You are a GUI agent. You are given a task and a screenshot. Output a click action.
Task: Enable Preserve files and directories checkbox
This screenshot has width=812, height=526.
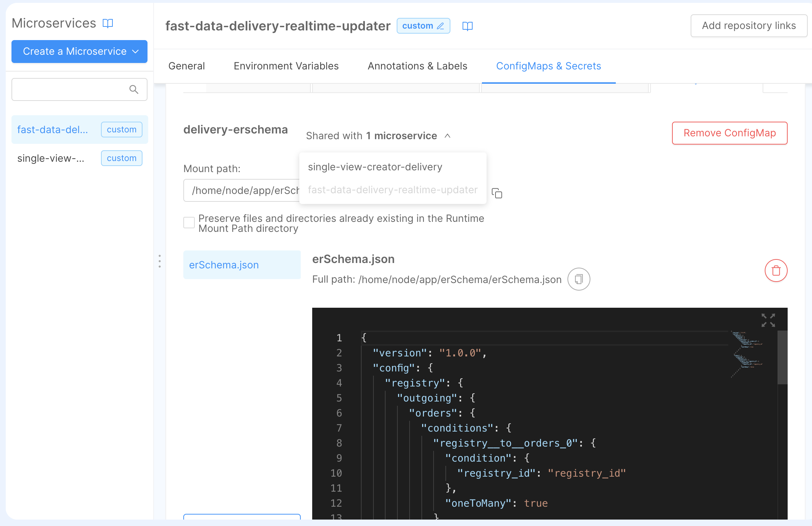[x=189, y=223]
